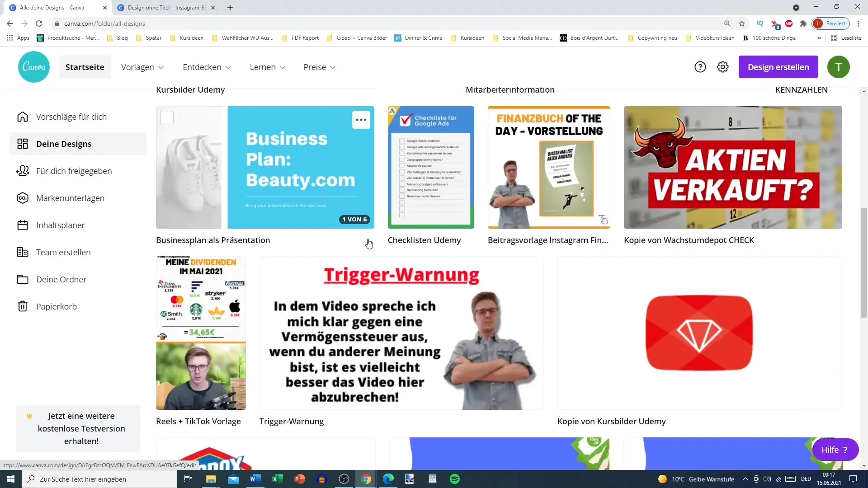Click the Canva logo
Screen dimensions: 868x488
pos(34,67)
